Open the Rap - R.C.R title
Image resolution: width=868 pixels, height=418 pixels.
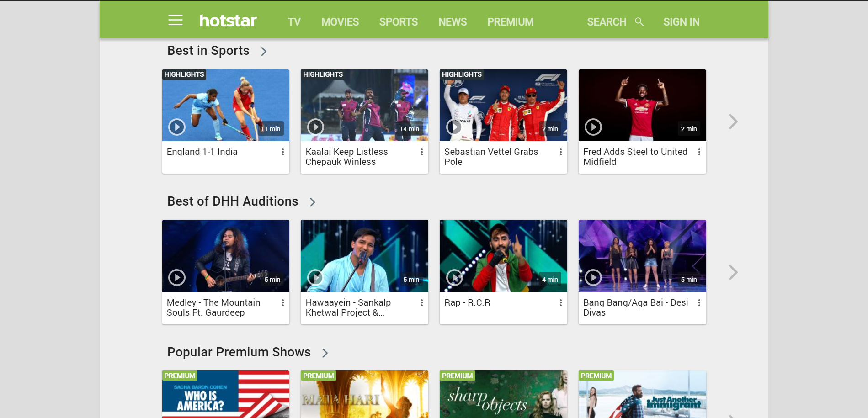(467, 302)
